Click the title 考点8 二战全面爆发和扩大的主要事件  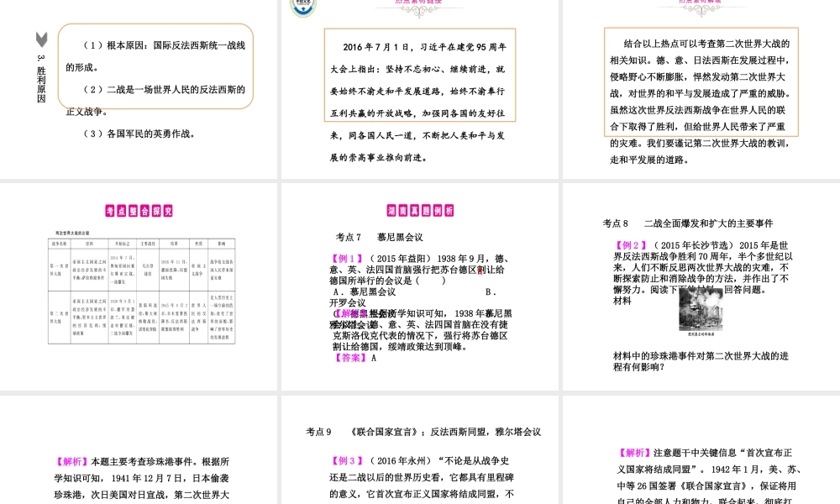click(688, 223)
